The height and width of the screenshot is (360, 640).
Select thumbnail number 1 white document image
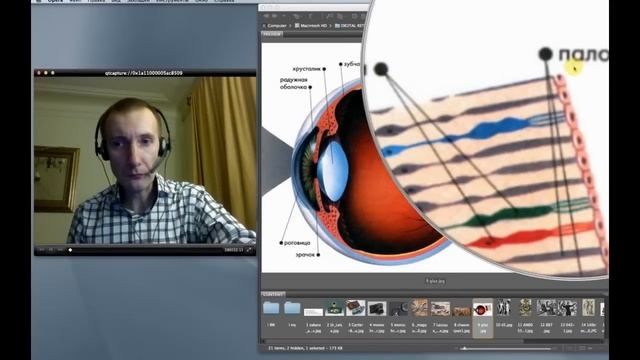click(x=313, y=312)
